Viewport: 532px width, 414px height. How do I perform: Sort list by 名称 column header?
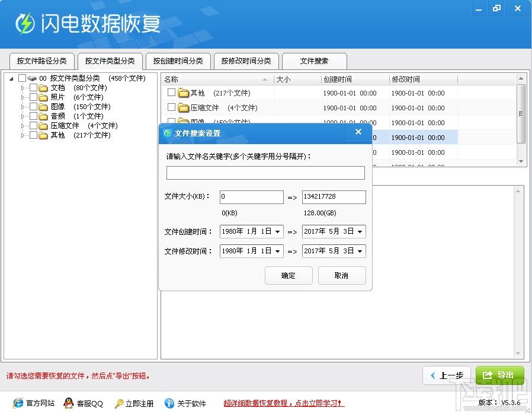click(x=217, y=79)
